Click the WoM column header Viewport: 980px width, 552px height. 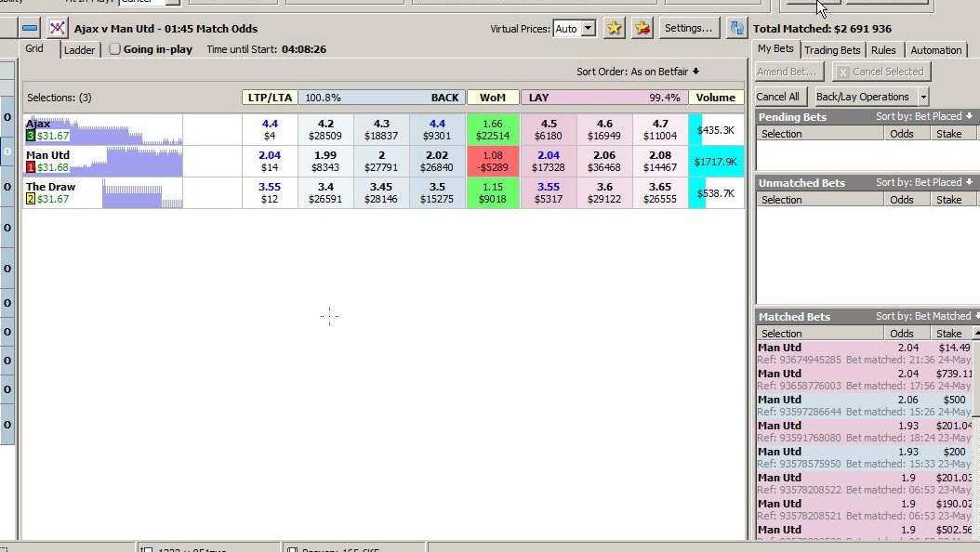click(x=493, y=98)
